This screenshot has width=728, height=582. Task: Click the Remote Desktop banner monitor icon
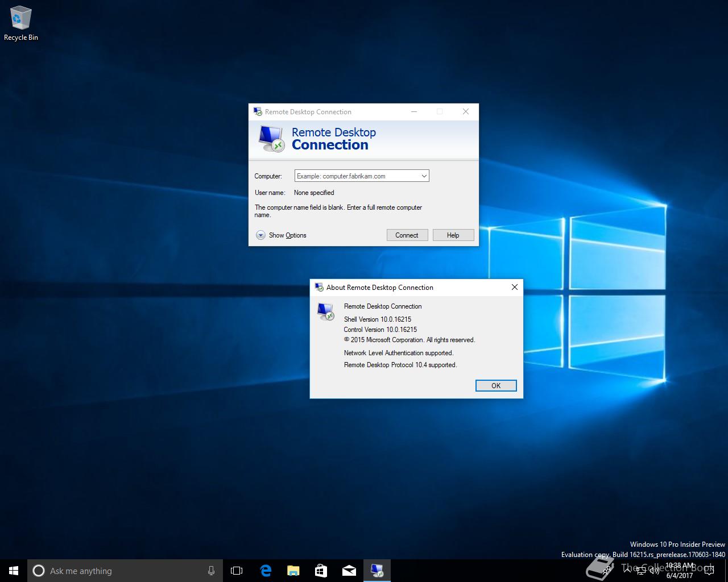(x=271, y=138)
